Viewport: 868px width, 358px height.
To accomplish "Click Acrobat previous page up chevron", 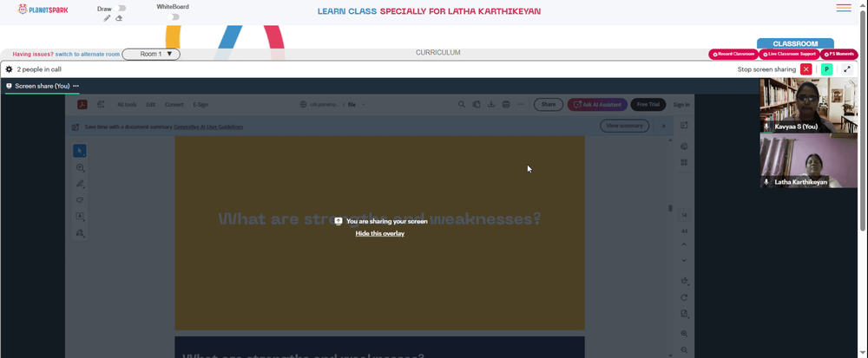I will click(x=684, y=244).
